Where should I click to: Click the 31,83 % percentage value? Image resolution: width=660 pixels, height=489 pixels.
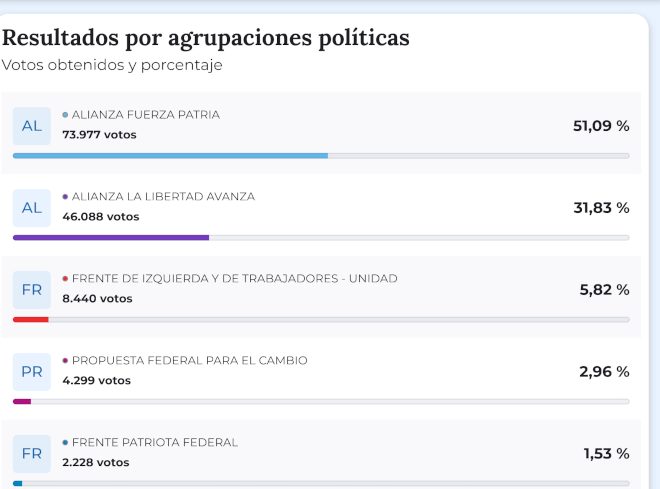pyautogui.click(x=600, y=208)
